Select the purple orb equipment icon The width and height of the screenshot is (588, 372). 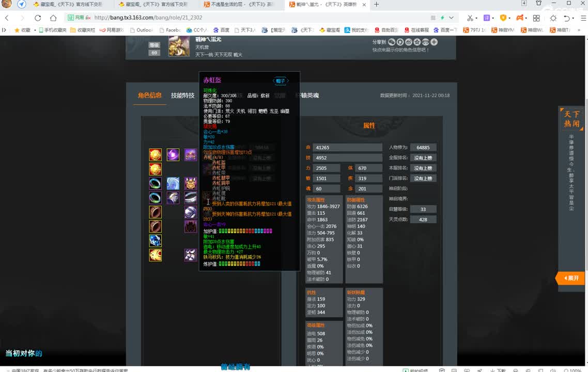tap(173, 155)
